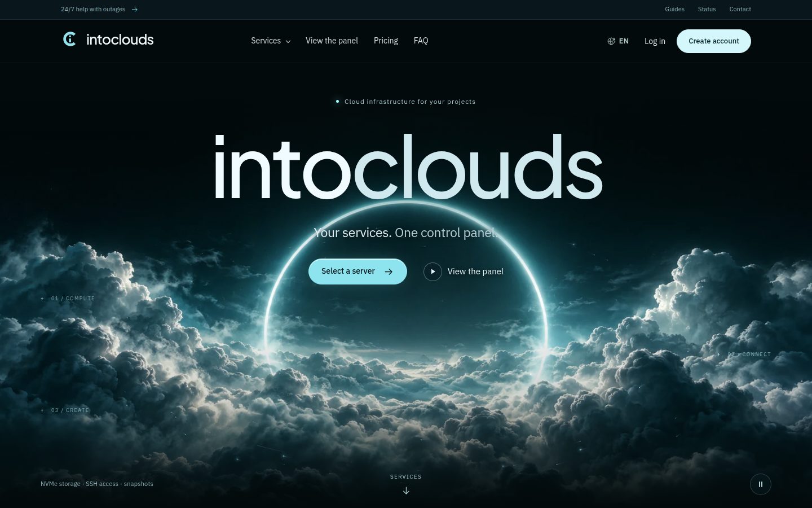Select the 01 / COMPUTE marker
812x508 pixels.
pos(68,299)
